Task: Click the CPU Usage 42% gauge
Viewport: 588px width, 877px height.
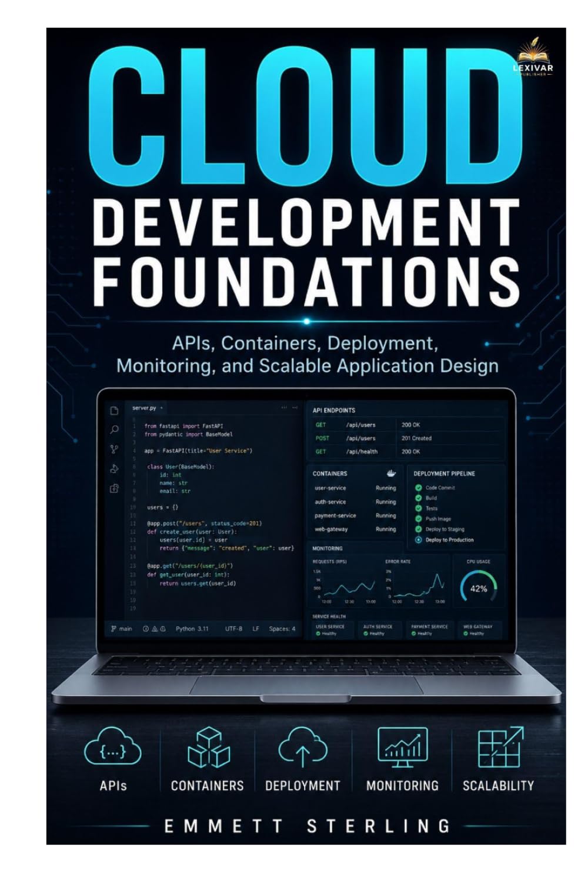Action: pos(479,587)
